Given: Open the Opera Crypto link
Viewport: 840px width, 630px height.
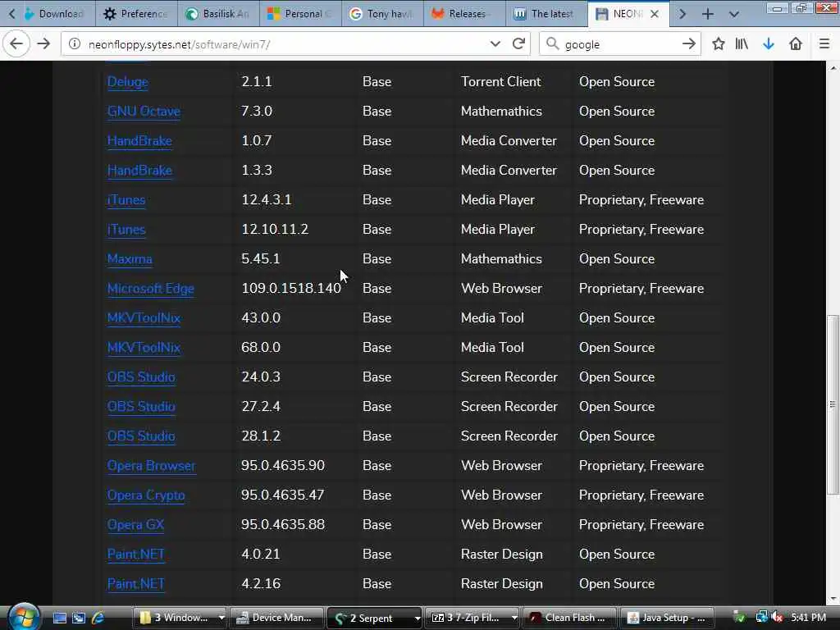Looking at the screenshot, I should [x=146, y=495].
